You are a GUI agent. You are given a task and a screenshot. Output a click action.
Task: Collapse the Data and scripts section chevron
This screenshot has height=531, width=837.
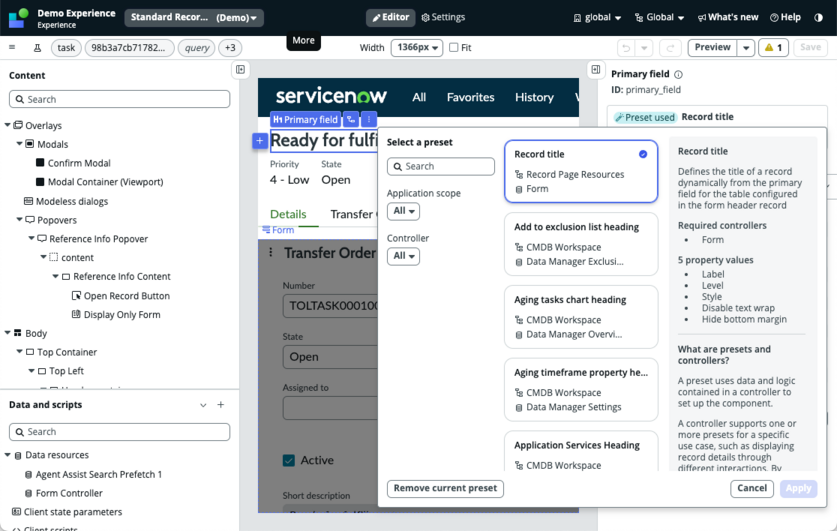203,406
